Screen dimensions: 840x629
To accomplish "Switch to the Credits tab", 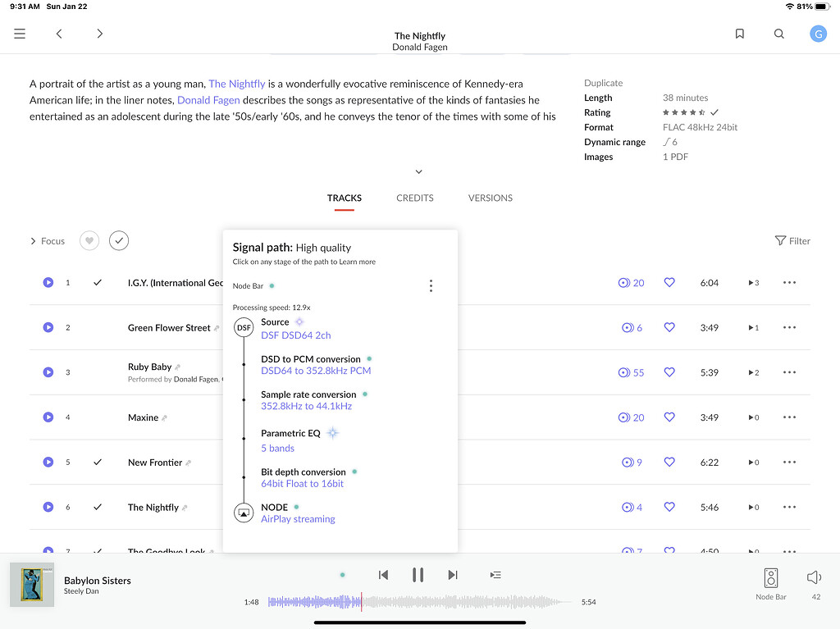I will point(414,198).
